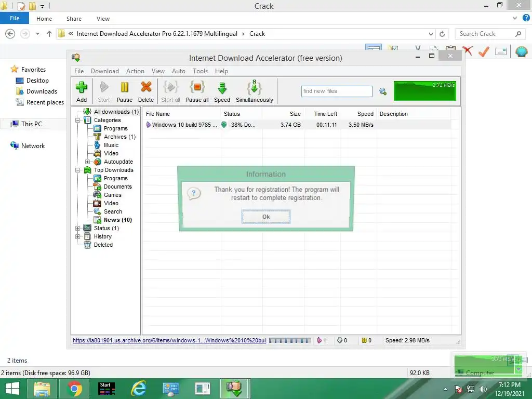Image resolution: width=532 pixels, height=399 pixels.
Task: Click the search magnifier next to find new files
Action: coord(383,91)
